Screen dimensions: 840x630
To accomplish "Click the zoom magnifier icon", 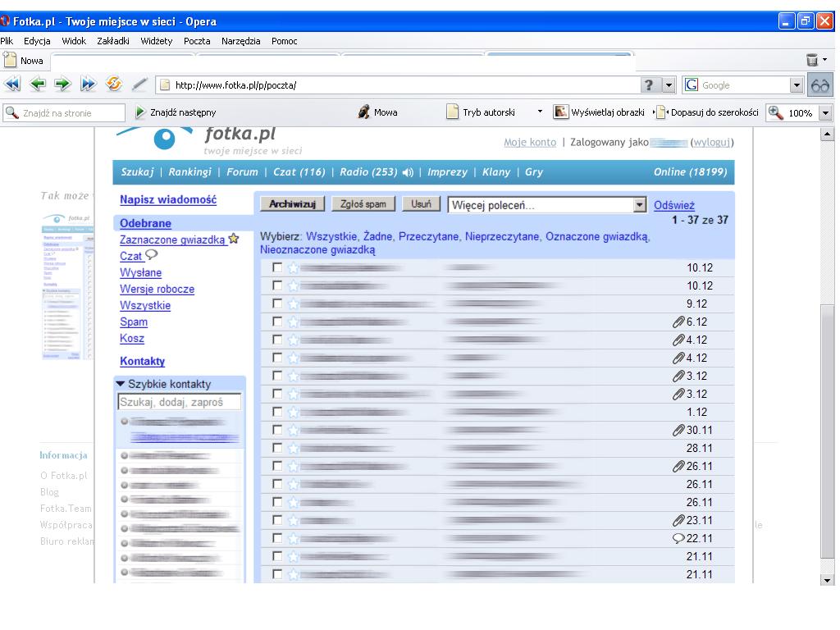I will pos(776,112).
